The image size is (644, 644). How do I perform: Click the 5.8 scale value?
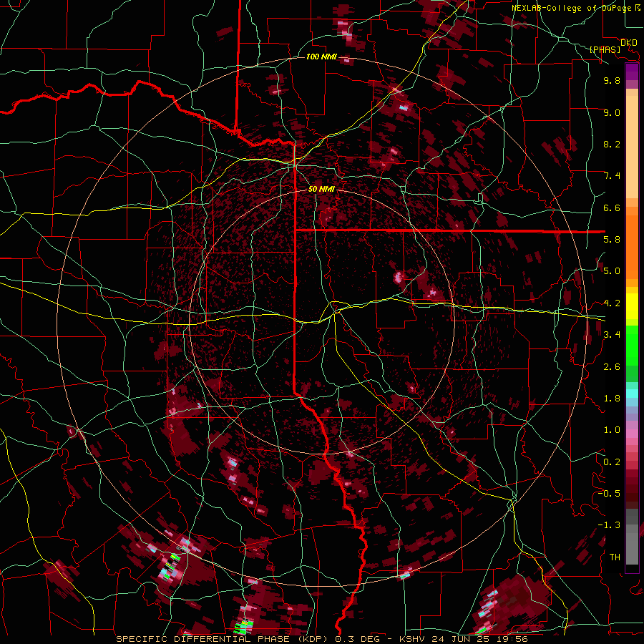(612, 240)
